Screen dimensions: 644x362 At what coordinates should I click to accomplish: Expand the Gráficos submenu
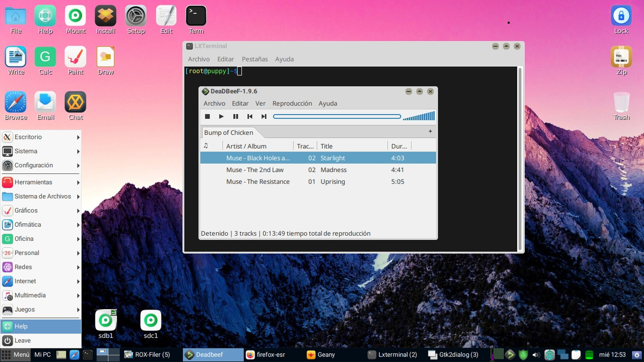(41, 211)
